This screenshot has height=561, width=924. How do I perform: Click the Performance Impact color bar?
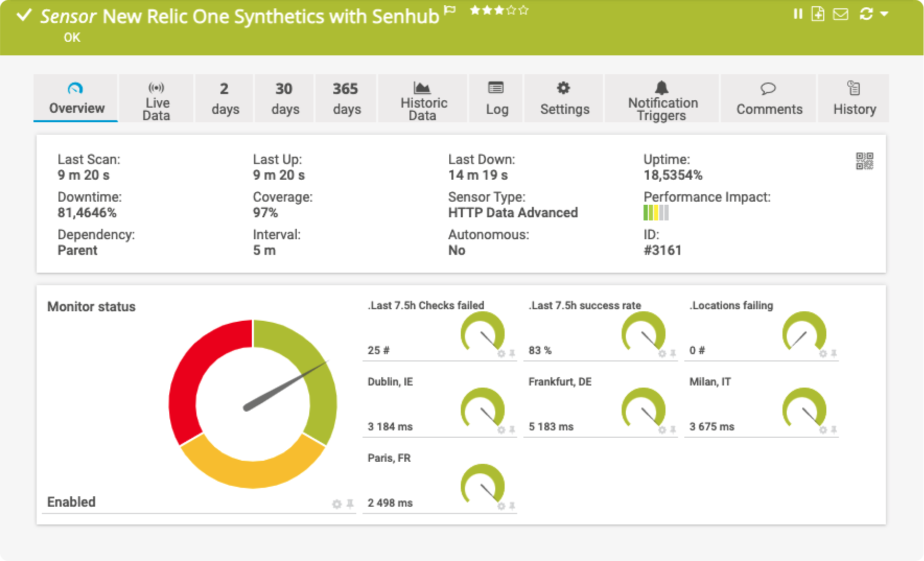click(656, 213)
